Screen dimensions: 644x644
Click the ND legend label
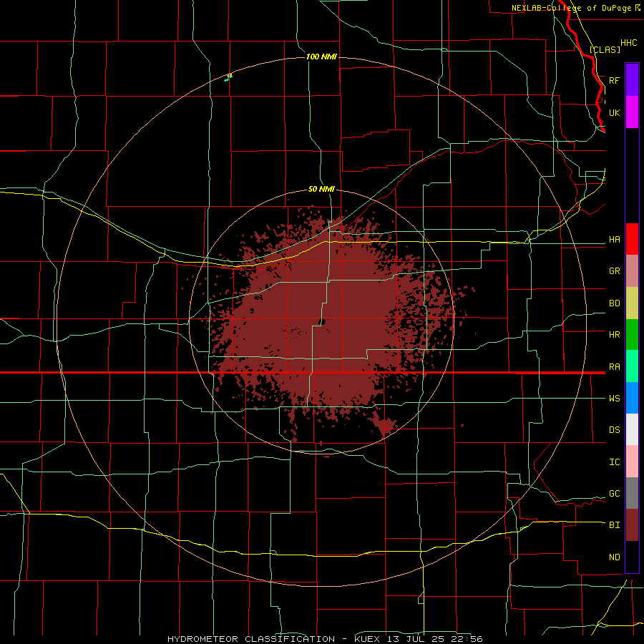pos(614,557)
